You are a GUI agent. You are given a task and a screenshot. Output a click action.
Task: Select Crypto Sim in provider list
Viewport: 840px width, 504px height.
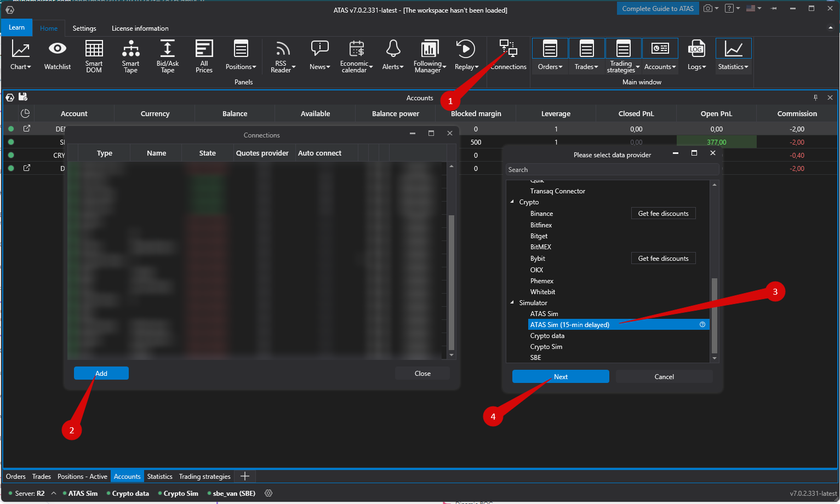[546, 347]
